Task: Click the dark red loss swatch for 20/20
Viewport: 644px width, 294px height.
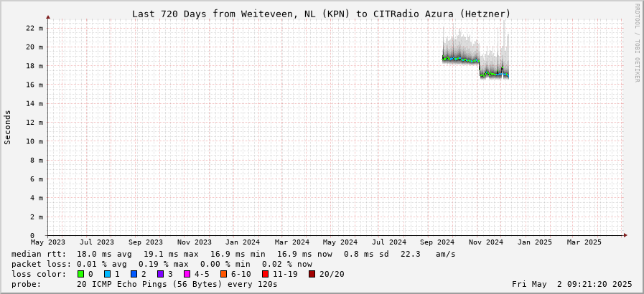Action: coord(312,274)
